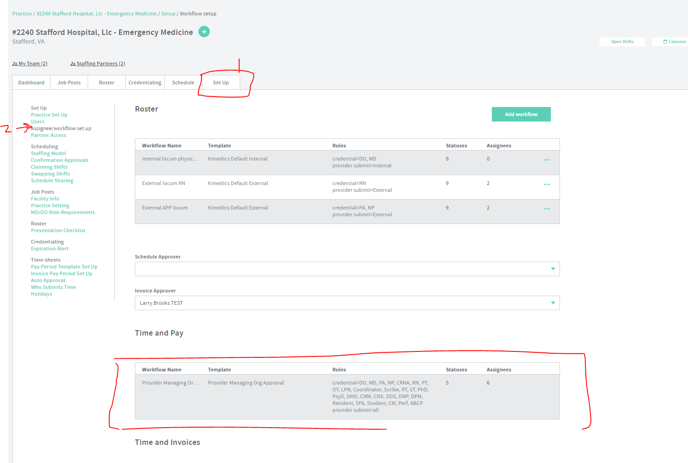The height and width of the screenshot is (463, 688).
Task: Go to Partner Access in sidebar
Action: (48, 135)
